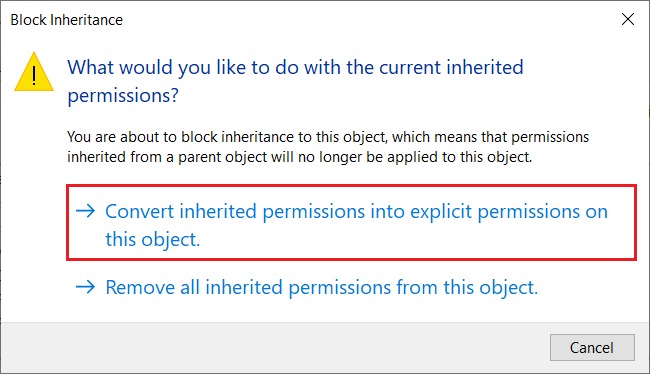Click 'this object.' under the Convert option

(153, 239)
